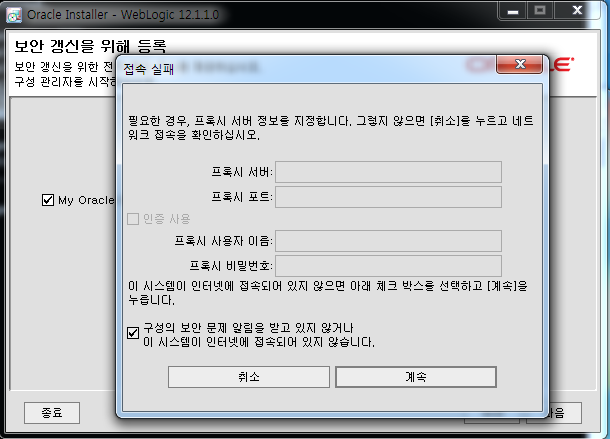The image size is (610, 439).
Task: Focus the 프록시 서버 input field
Action: (388, 172)
